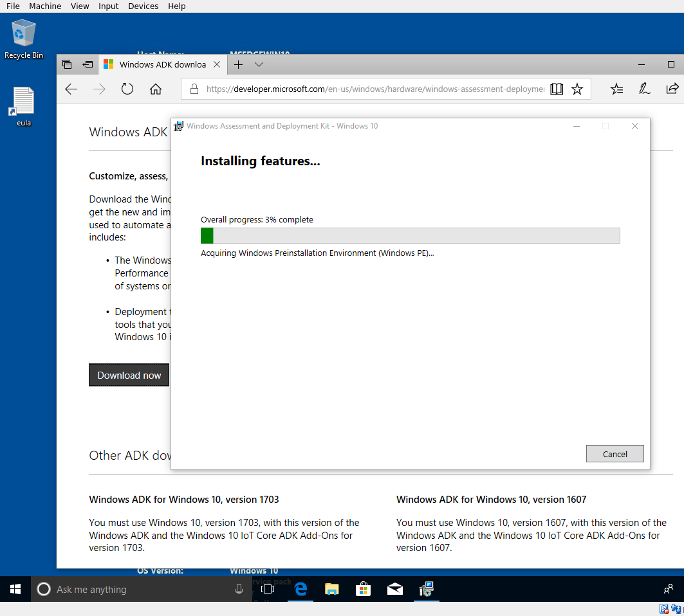Image resolution: width=684 pixels, height=616 pixels.
Task: Open the File menu of VM window
Action: 13,6
